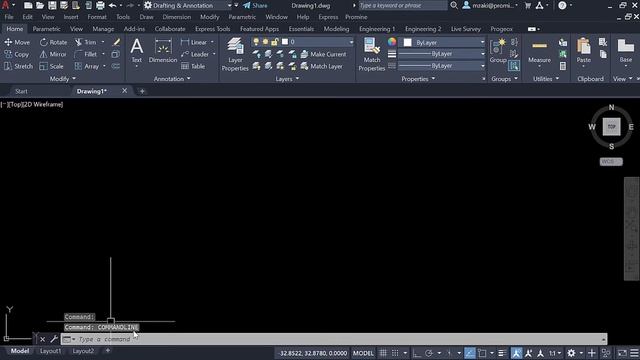
Task: Click the Match Properties tool
Action: [x=372, y=54]
